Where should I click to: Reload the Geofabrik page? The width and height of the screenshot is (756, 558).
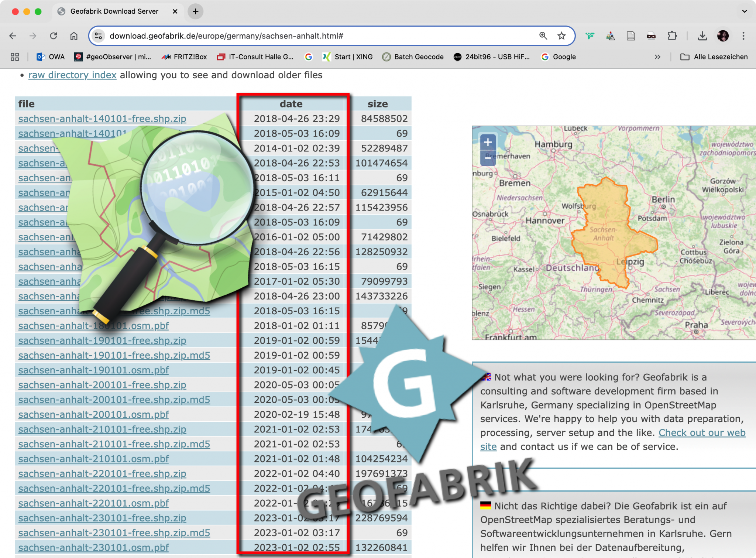[x=54, y=36]
